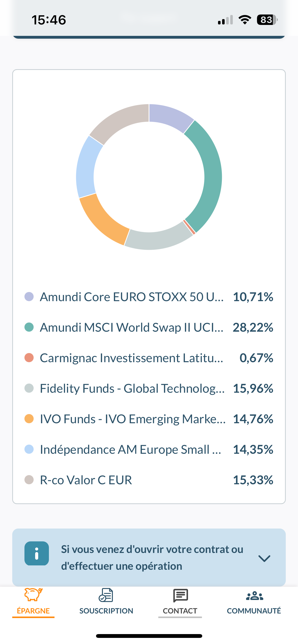The height and width of the screenshot is (644, 298).
Task: Tap the blue info icon
Action: pyautogui.click(x=37, y=553)
